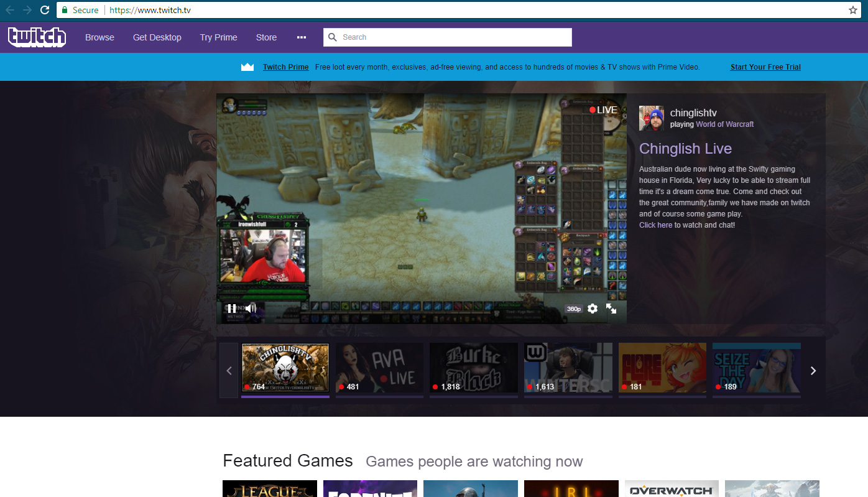The width and height of the screenshot is (868, 497).
Task: Pause the featured stream
Action: click(x=231, y=308)
